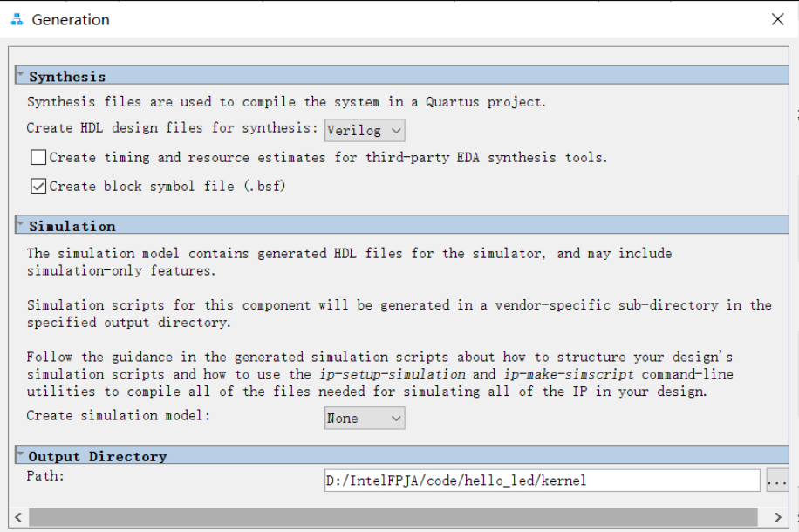Click the Output Directory header title text
The width and height of the screenshot is (799, 532).
[97, 456]
